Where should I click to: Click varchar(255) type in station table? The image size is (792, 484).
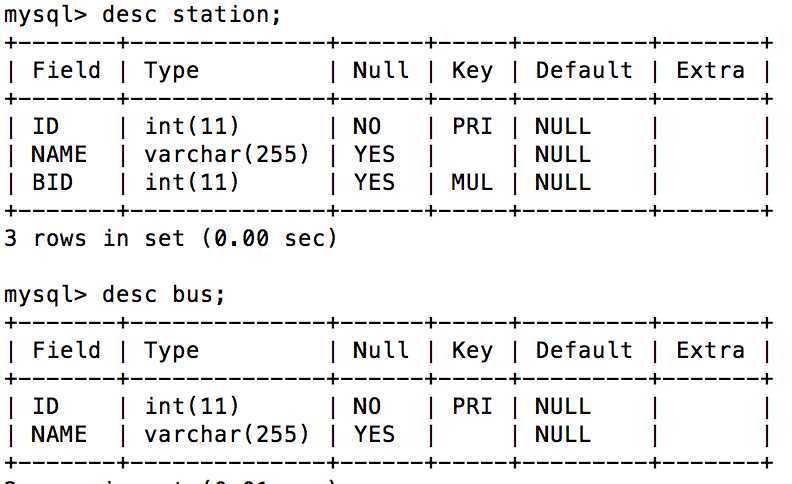tap(227, 155)
